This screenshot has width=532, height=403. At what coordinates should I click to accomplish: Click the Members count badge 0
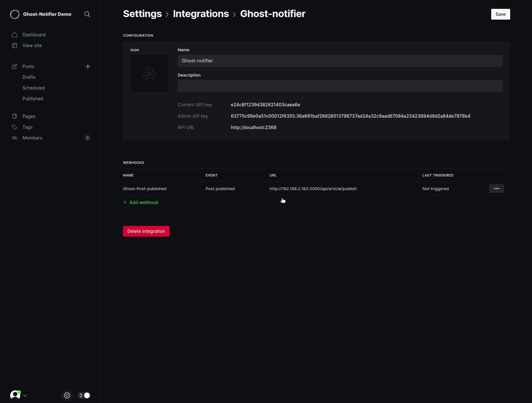88,138
